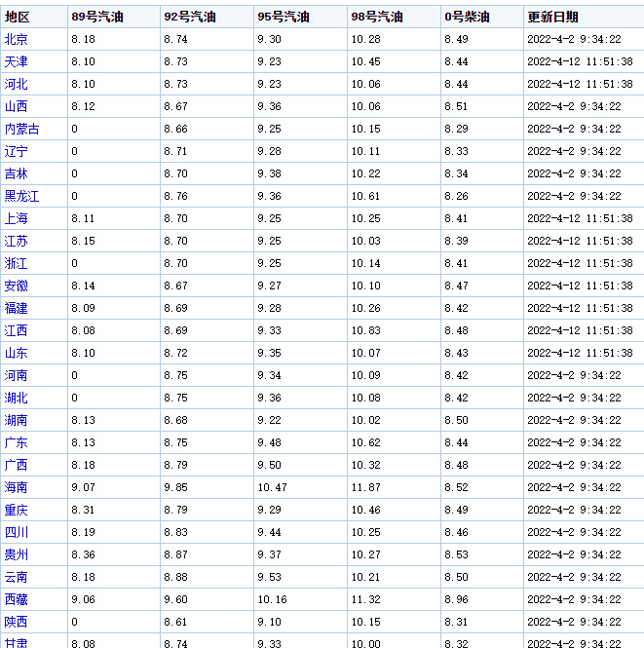
Task: Select the 黑龙江 link
Action: pos(22,196)
